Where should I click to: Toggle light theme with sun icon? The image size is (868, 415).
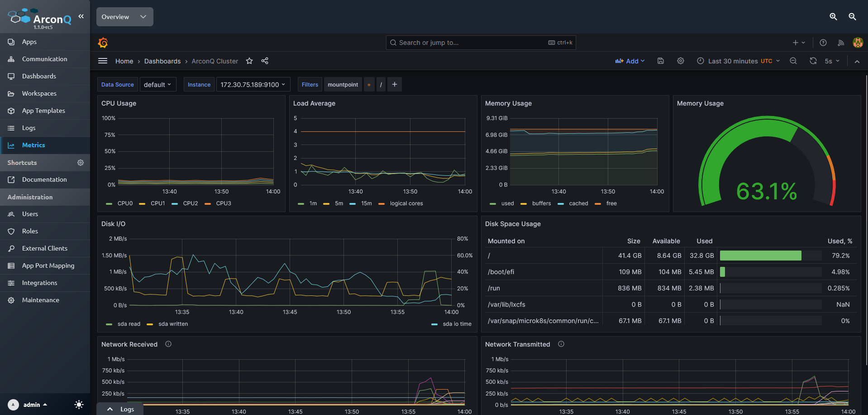point(79,405)
